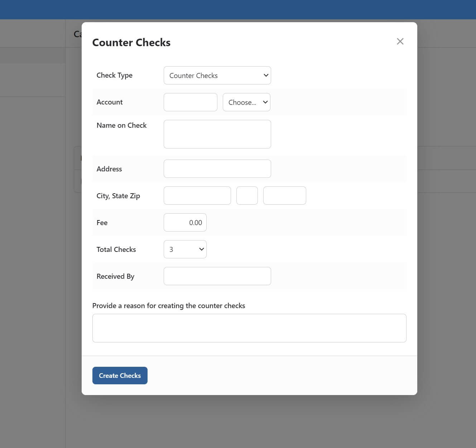This screenshot has height=448, width=476.
Task: Click the Zip code input field
Action: point(284,196)
